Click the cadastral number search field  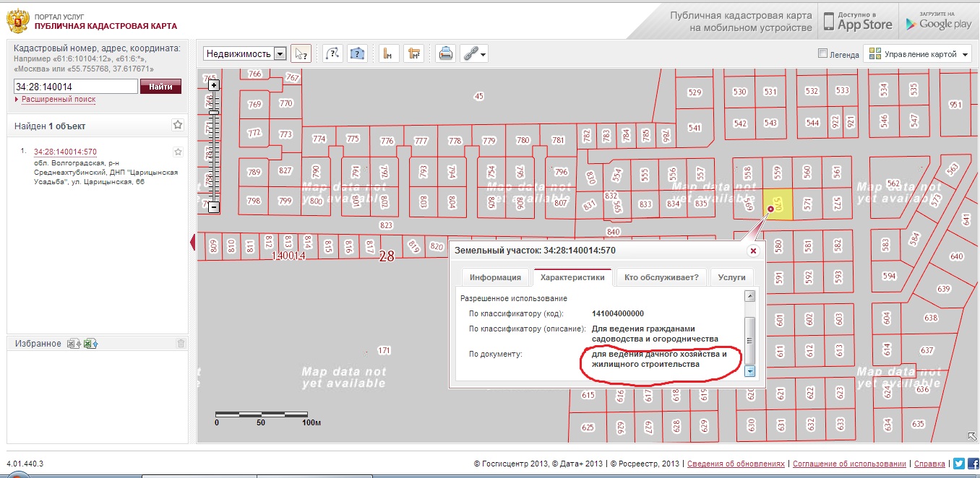click(75, 87)
